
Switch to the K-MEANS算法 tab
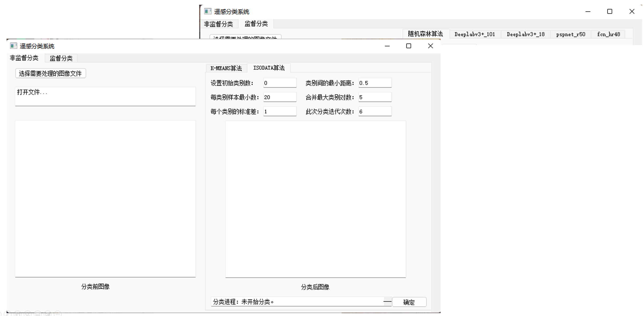[x=226, y=68]
